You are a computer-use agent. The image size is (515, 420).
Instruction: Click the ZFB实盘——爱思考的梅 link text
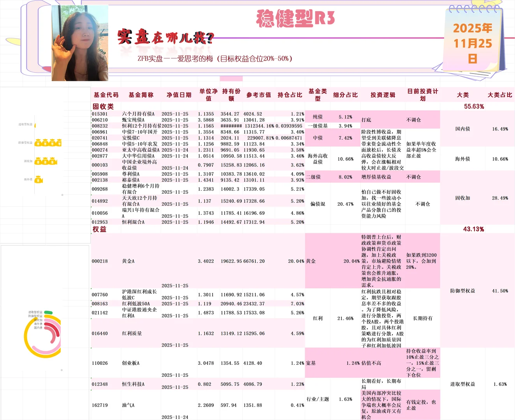(214, 59)
